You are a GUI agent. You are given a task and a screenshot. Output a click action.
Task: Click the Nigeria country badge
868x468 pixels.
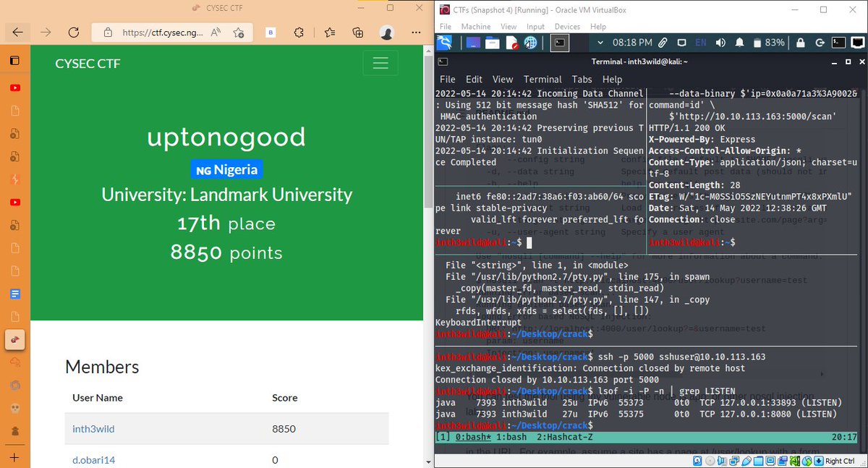[x=226, y=170]
